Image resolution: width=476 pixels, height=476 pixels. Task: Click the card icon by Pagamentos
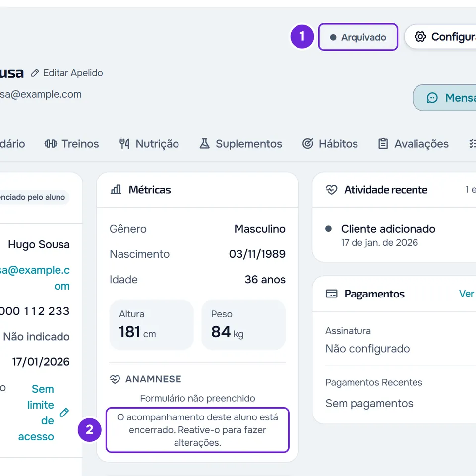[x=332, y=294]
